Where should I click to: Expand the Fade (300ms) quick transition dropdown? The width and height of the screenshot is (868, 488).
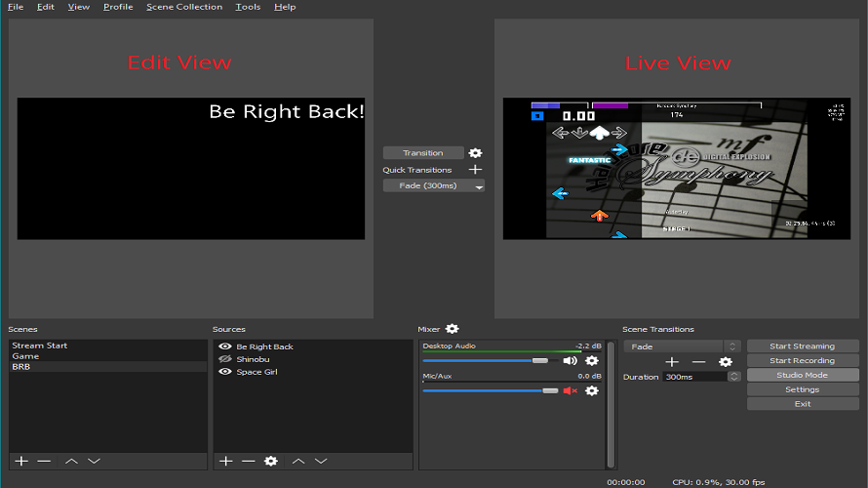[x=478, y=186]
